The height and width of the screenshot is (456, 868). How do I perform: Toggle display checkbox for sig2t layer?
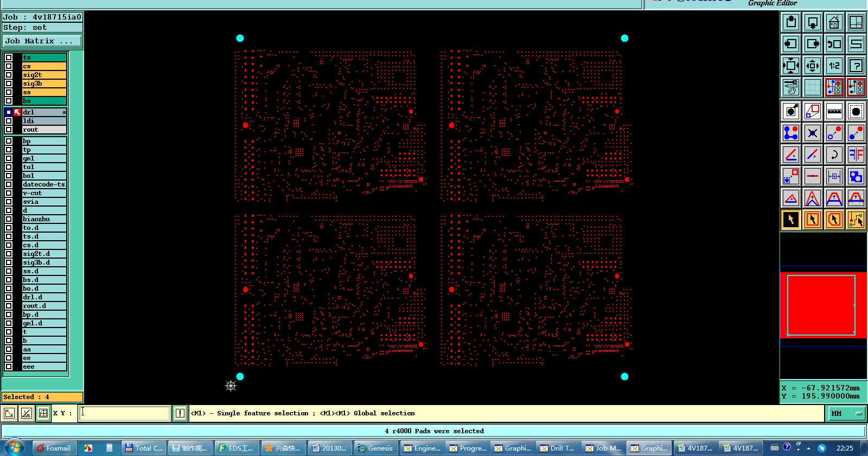[9, 75]
